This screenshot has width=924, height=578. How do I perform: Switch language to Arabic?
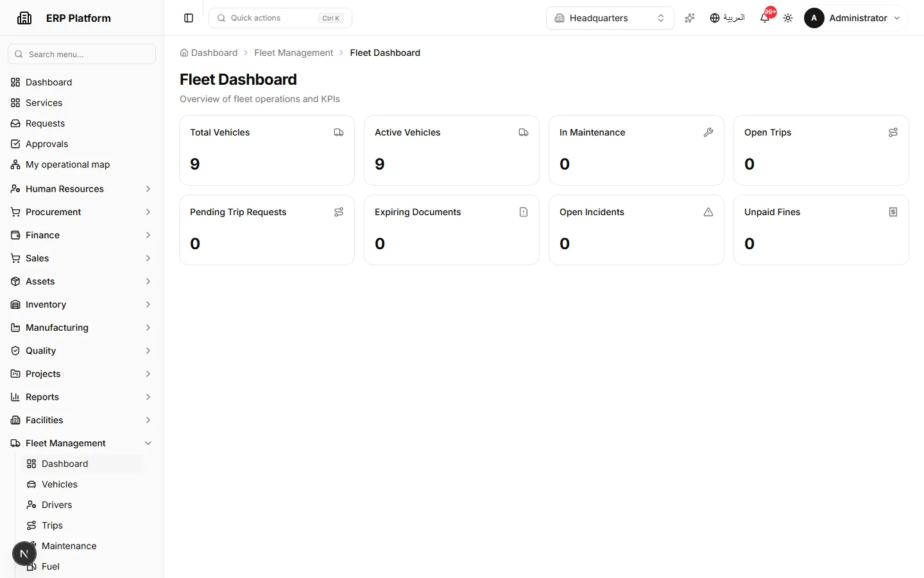(727, 18)
